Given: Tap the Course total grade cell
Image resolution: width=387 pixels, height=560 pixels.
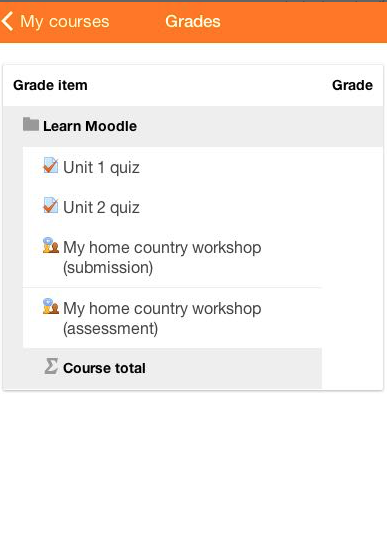Looking at the screenshot, I should pyautogui.click(x=352, y=368).
